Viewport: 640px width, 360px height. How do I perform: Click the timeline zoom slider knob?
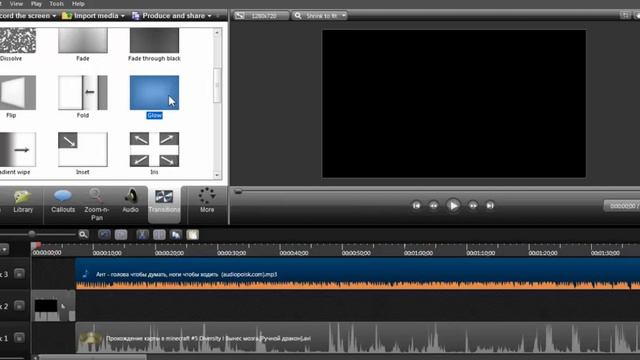tap(31, 234)
